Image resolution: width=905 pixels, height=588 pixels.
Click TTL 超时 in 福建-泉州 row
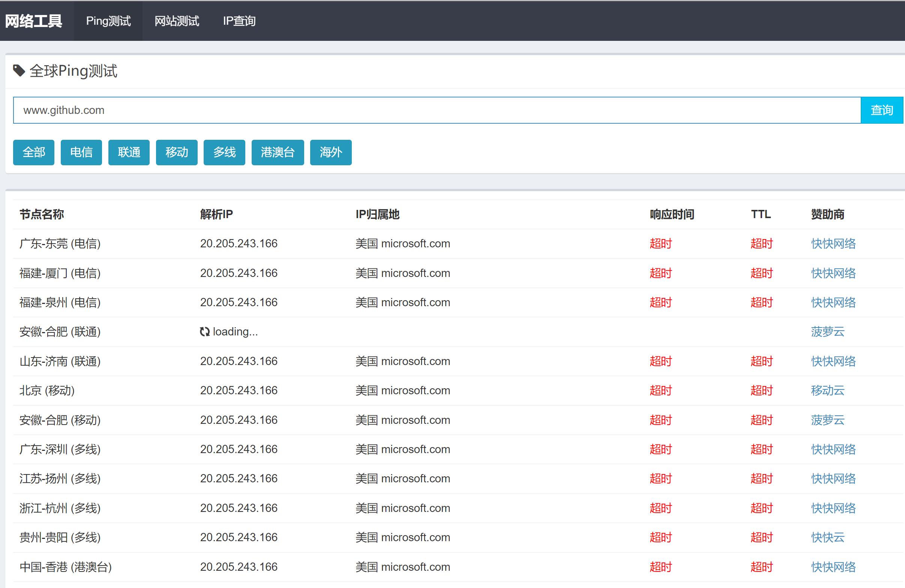[x=762, y=302]
